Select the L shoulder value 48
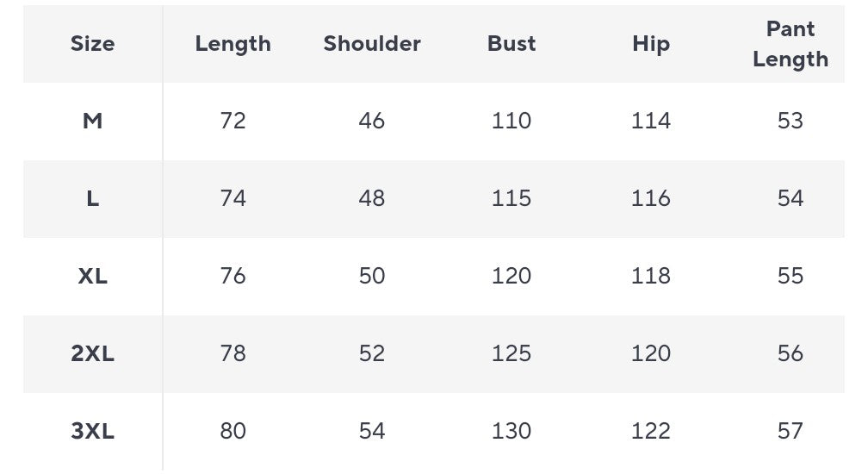 pos(372,198)
